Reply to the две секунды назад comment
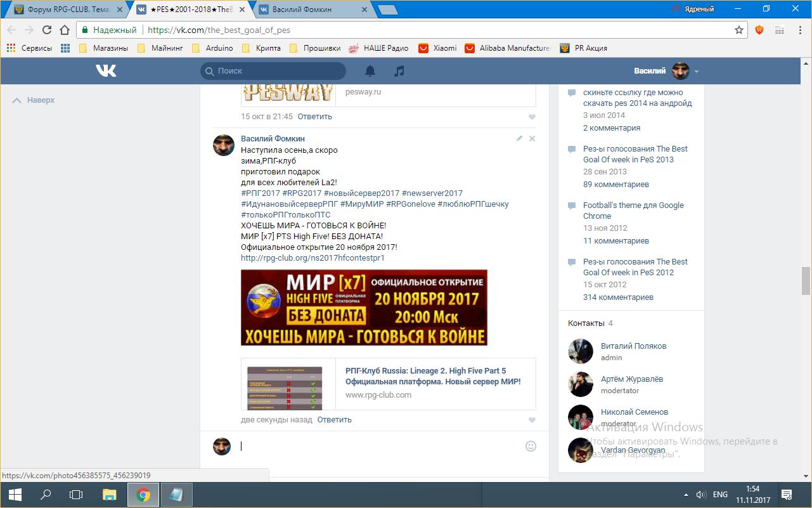This screenshot has width=812, height=508. point(334,420)
